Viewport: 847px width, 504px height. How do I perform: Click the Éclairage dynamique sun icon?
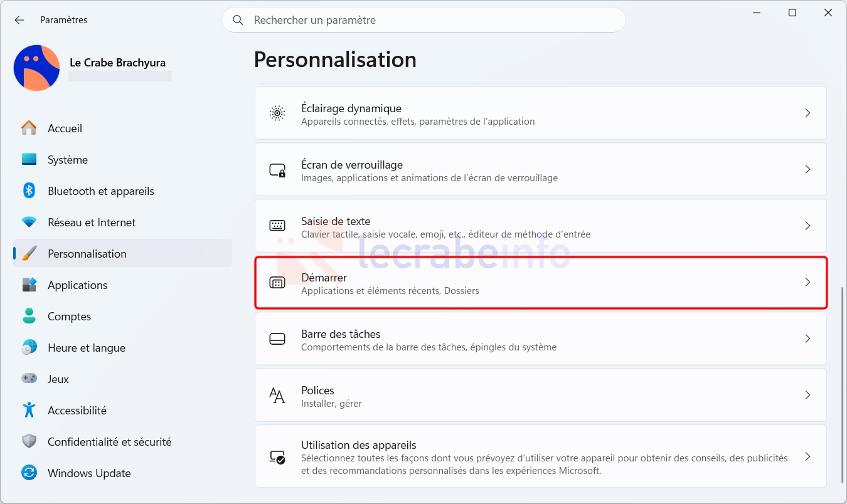pos(277,113)
